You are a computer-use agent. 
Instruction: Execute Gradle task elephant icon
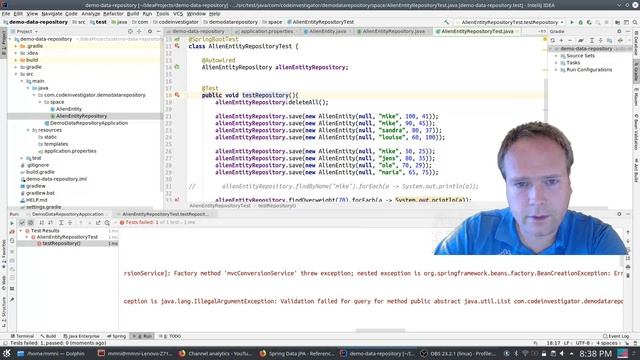pos(581,40)
